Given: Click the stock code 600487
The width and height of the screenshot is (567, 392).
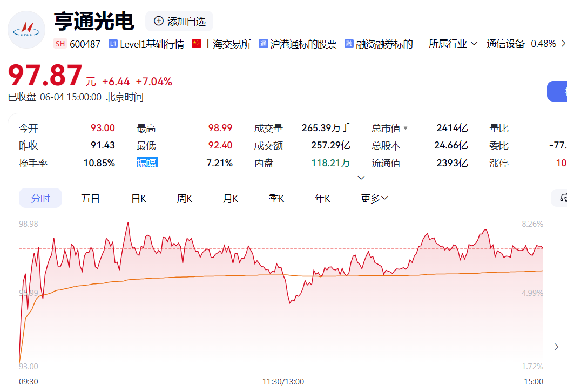Looking at the screenshot, I should 85,44.
